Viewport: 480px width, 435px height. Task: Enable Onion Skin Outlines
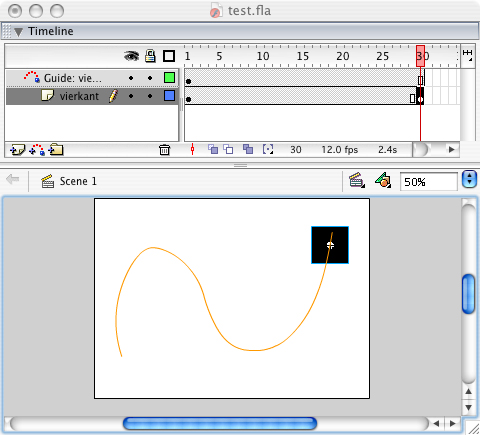tap(228, 149)
